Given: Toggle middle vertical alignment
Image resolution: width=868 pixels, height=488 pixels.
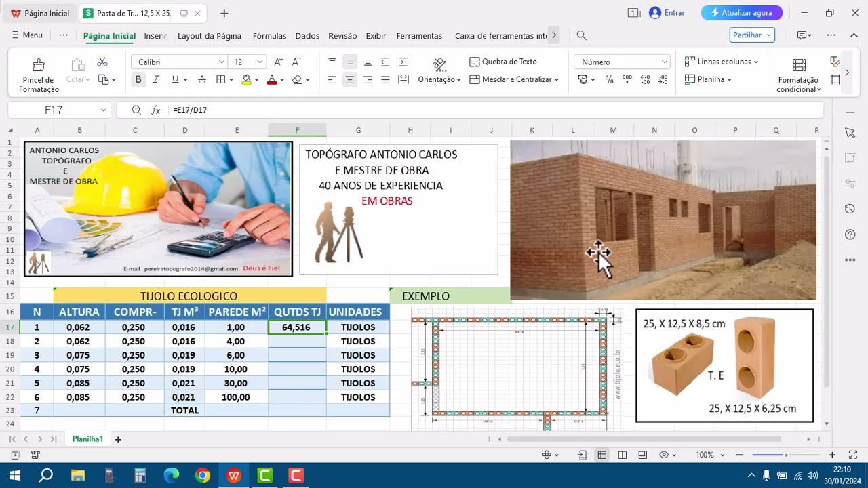Looking at the screenshot, I should (350, 62).
